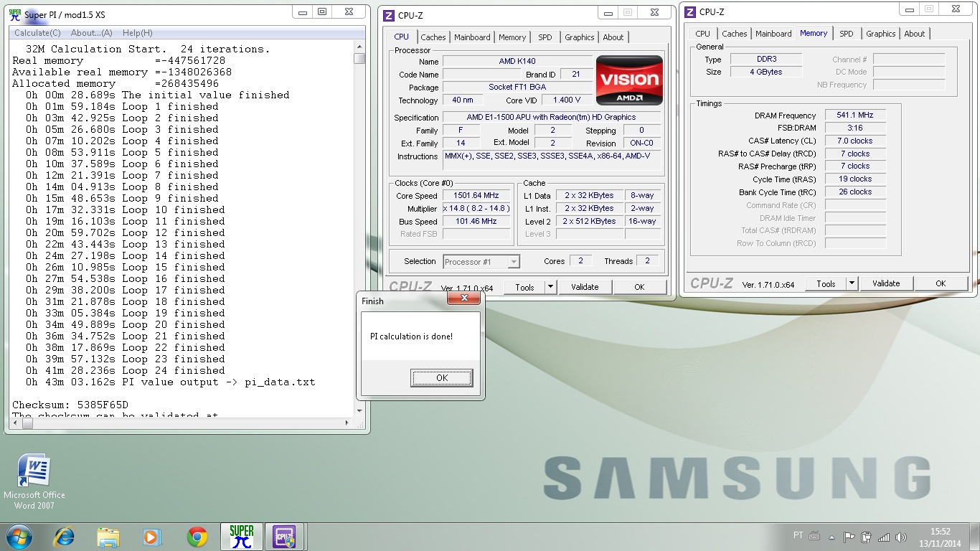
Task: Open Microsoft Office Word 2007 desktop shortcut
Action: tap(34, 481)
